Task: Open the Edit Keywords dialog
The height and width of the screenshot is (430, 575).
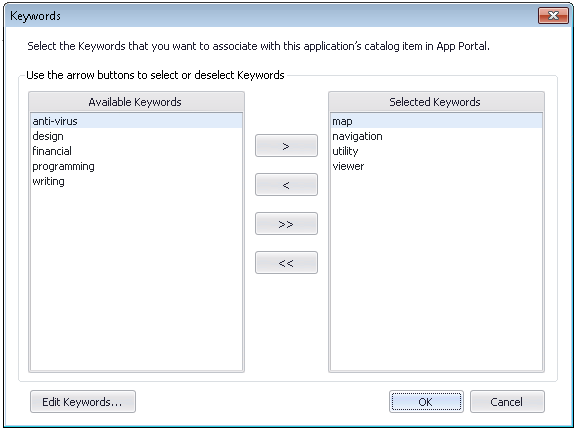Action: [83, 402]
